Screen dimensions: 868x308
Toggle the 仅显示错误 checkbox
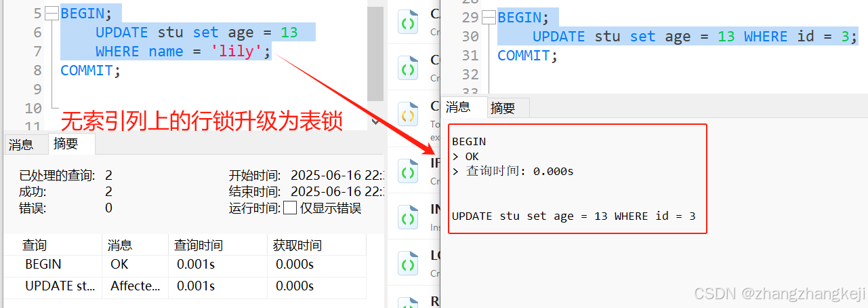(x=290, y=208)
